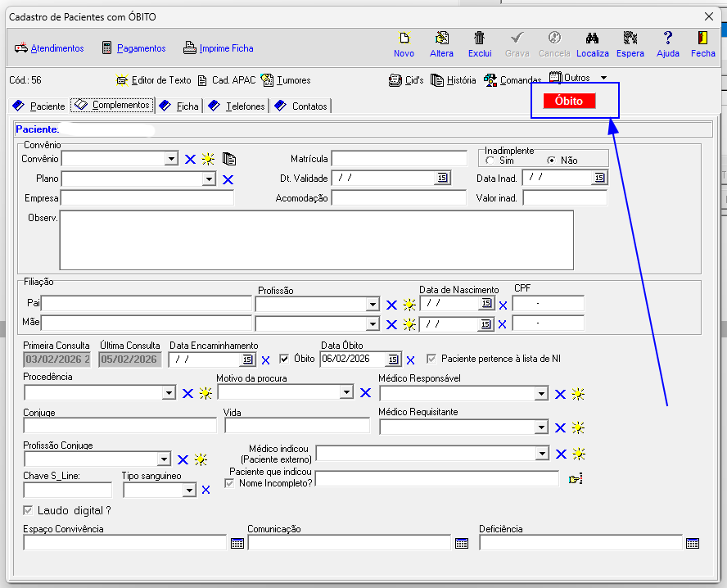Expand the Médico Responsável combo box
The height and width of the screenshot is (588, 727).
click(540, 394)
